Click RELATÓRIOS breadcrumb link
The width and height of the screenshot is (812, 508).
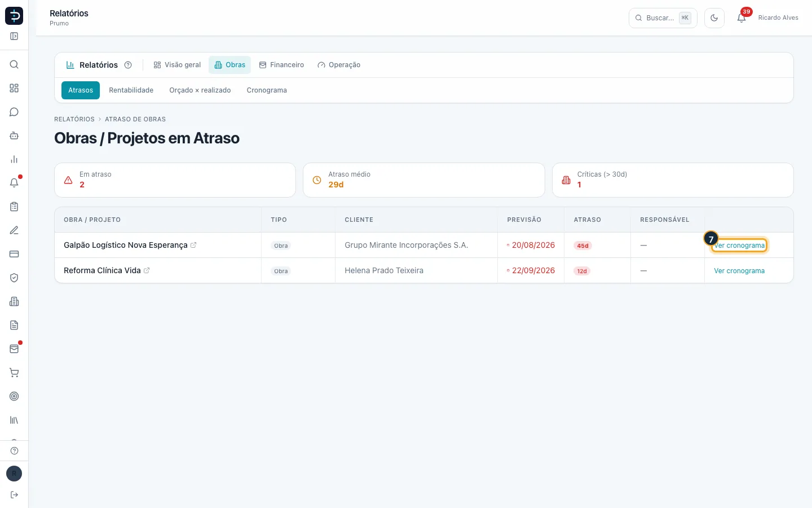pos(74,119)
